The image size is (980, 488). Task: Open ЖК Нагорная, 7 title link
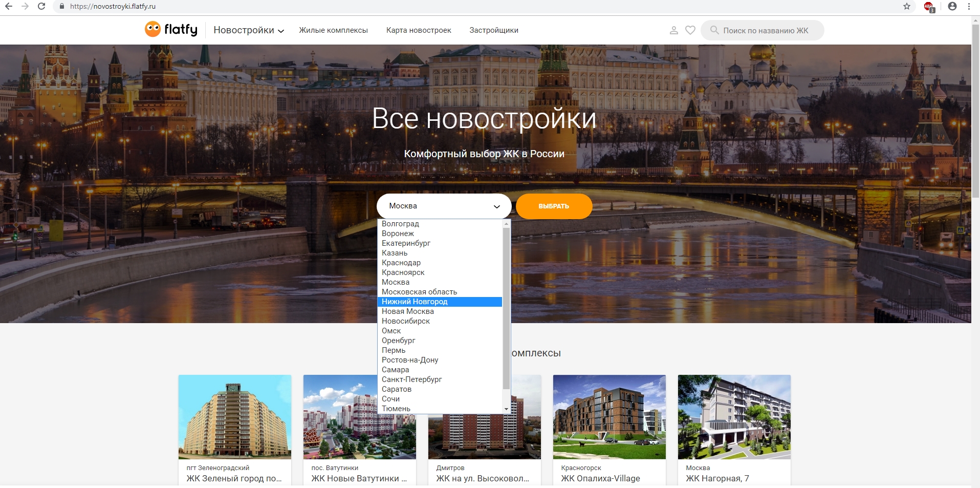717,478
